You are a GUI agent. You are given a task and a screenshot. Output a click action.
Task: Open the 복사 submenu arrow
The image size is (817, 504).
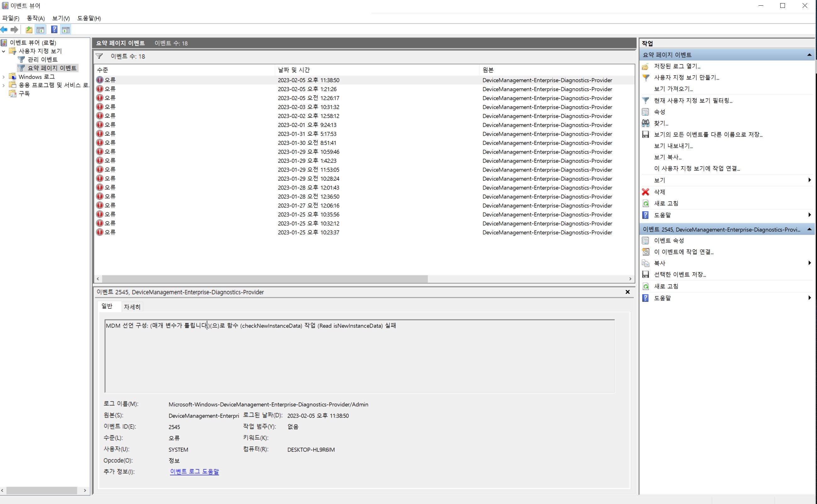click(x=810, y=263)
